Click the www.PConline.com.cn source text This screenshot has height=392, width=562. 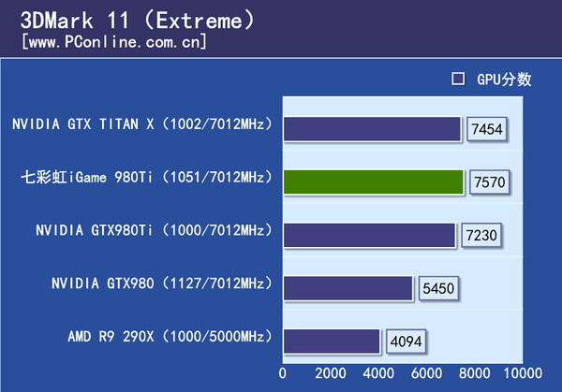114,42
